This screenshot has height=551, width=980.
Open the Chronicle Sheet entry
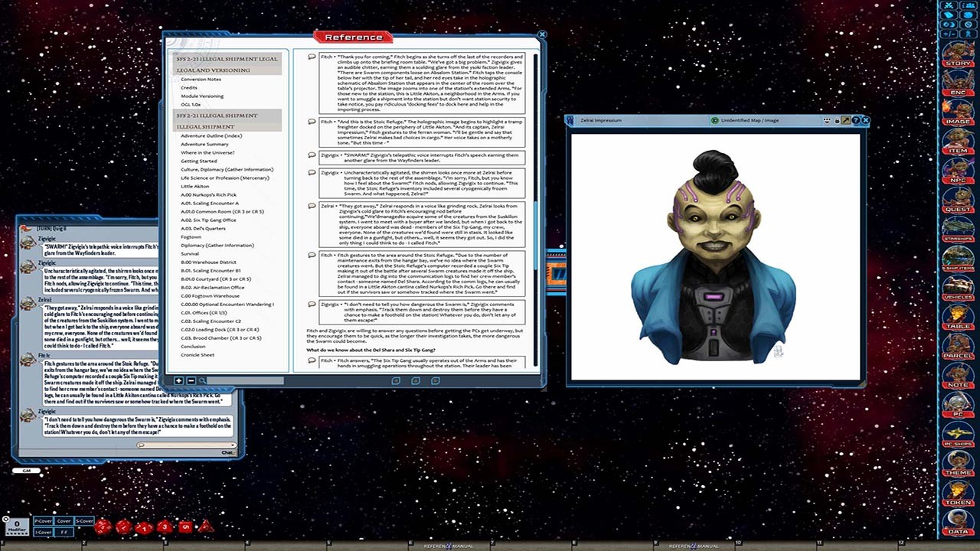(x=198, y=354)
